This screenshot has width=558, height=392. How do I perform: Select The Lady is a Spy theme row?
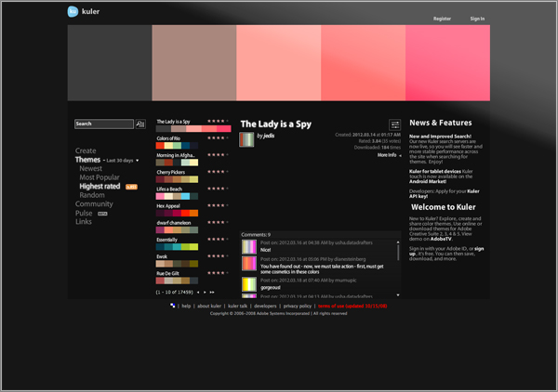tap(193, 125)
